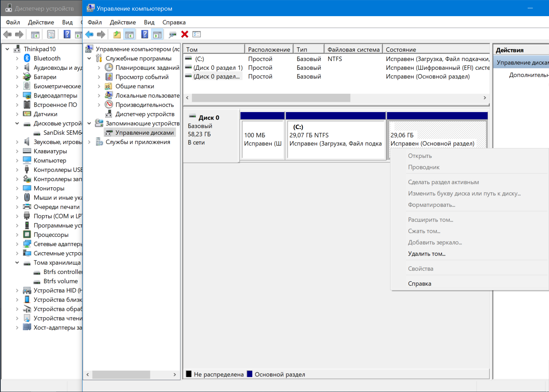The image size is (549, 392).
Task: Expand Локальные пользователи node
Action: (99, 96)
